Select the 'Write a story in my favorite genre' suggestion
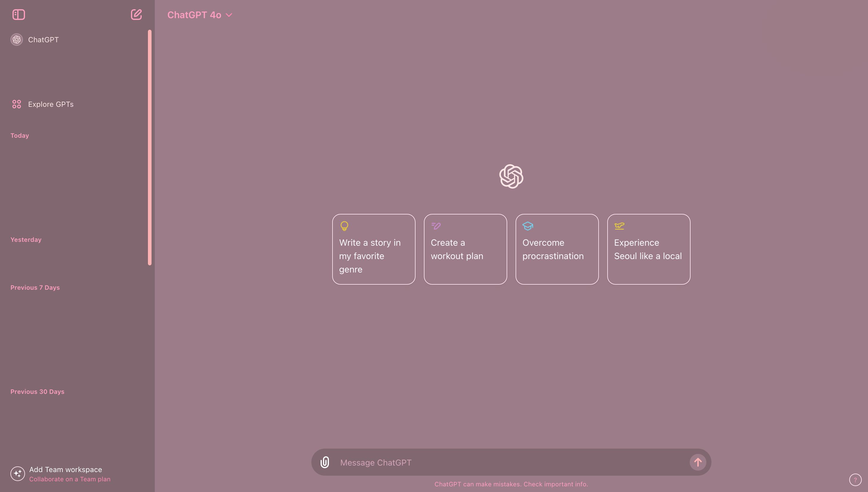Viewport: 868px width, 492px height. (x=374, y=249)
